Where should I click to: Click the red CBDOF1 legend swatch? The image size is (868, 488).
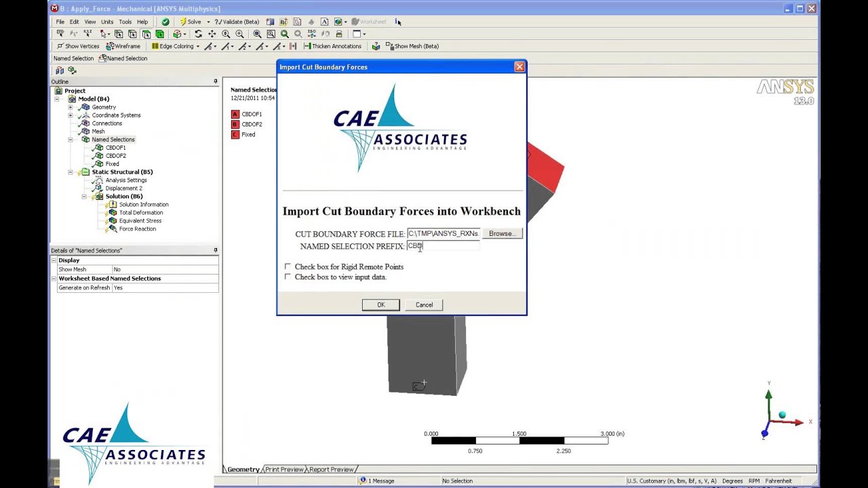point(235,115)
